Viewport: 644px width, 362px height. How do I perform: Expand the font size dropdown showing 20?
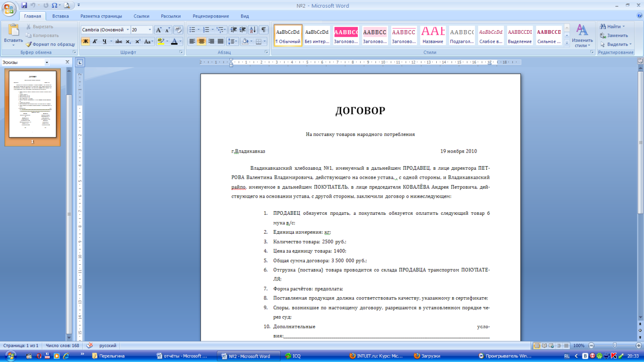(x=150, y=30)
